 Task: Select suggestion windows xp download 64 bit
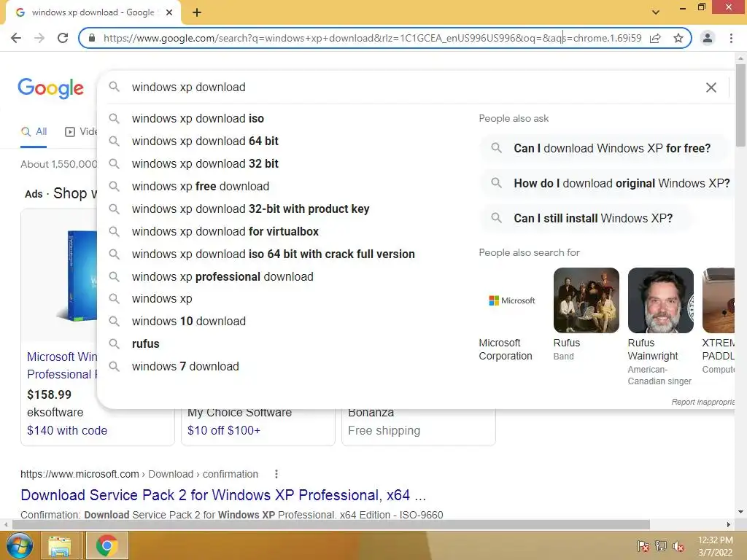pos(205,141)
